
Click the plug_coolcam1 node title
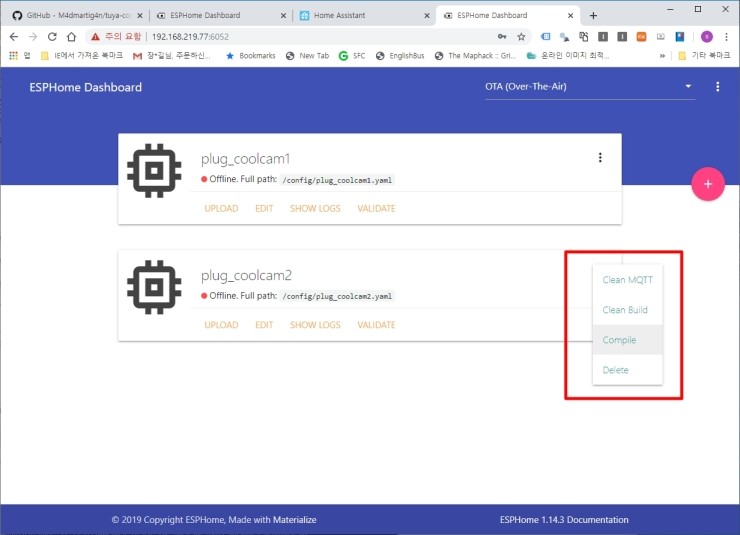tap(245, 159)
